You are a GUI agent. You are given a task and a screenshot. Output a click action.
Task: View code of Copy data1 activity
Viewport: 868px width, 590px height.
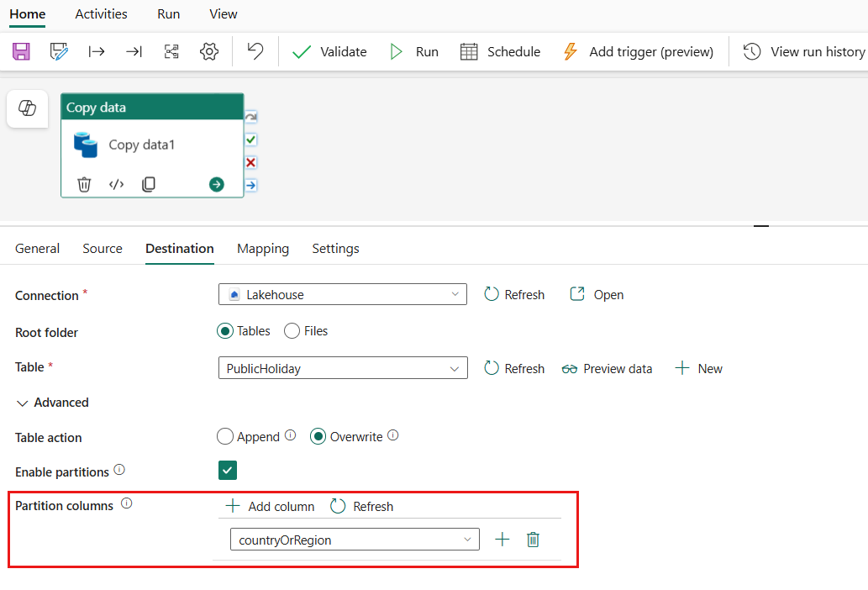point(117,184)
